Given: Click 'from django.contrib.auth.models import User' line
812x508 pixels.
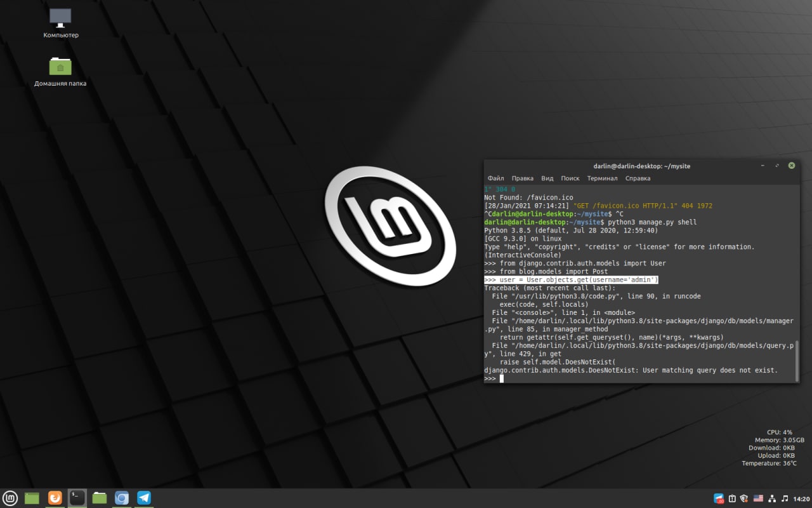Looking at the screenshot, I should pyautogui.click(x=575, y=264).
